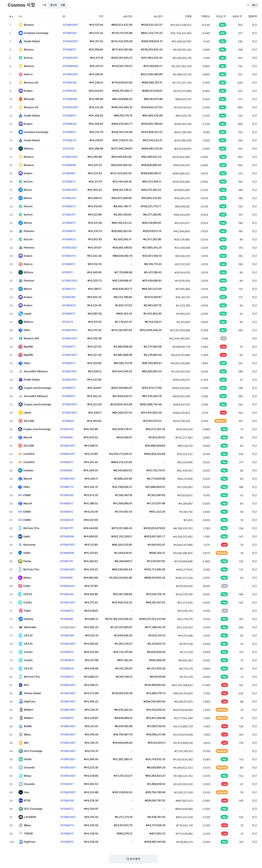Open the Indodax ATOM/IDR pair link

pyautogui.click(x=66, y=470)
